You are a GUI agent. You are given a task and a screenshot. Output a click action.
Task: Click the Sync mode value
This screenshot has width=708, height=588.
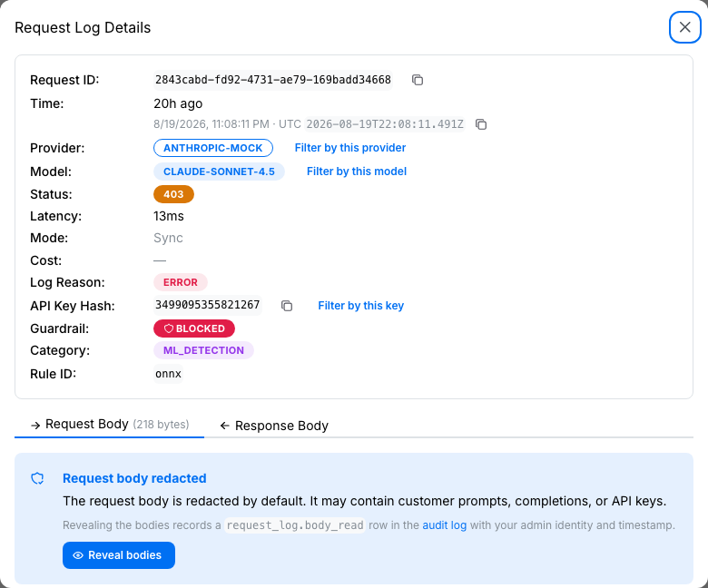(x=168, y=238)
